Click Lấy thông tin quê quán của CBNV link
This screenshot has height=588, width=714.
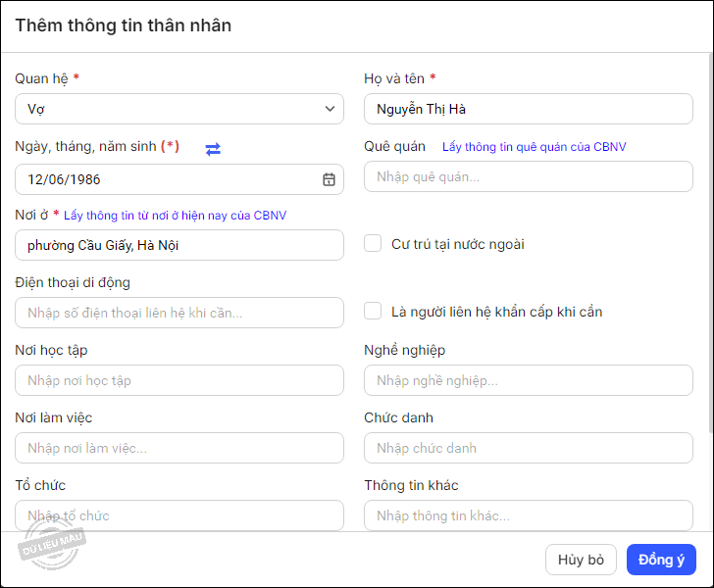534,147
